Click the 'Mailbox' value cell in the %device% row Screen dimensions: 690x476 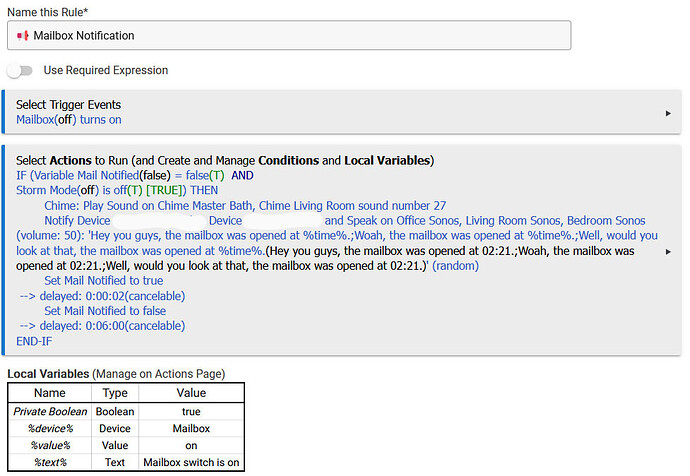click(x=191, y=428)
